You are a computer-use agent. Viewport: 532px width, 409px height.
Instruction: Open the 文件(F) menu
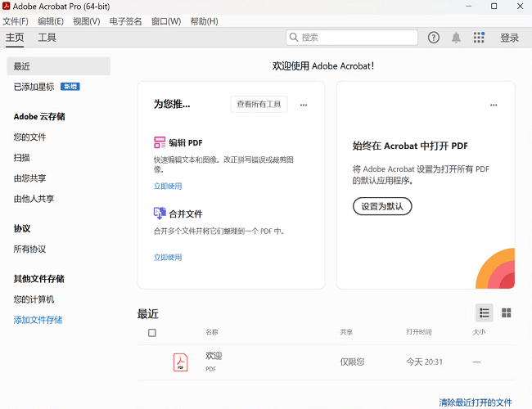[16, 21]
